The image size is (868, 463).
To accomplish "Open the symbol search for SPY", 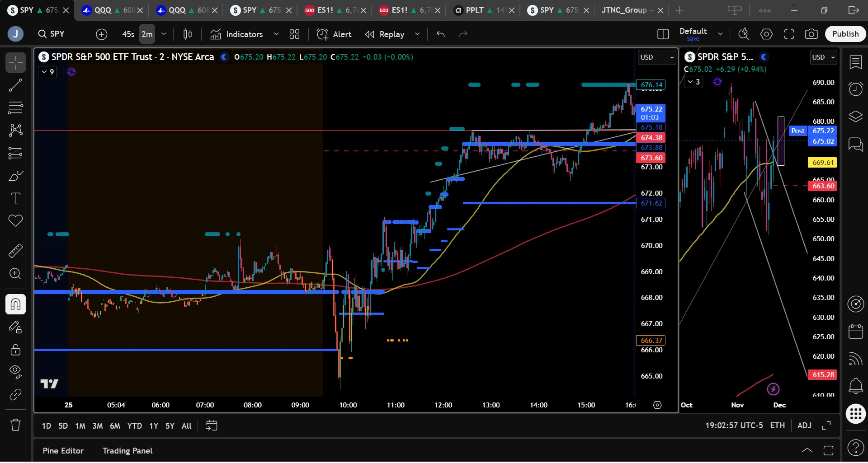I will [52, 34].
